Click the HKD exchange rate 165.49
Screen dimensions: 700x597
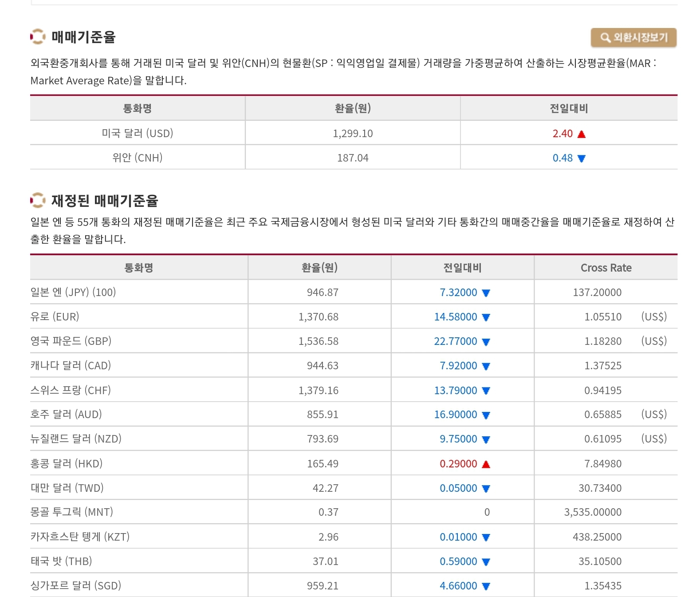pos(322,464)
